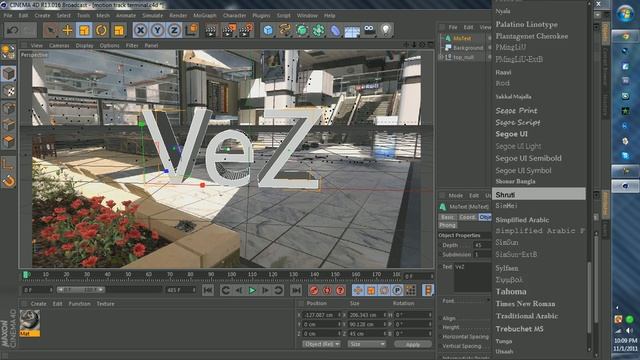
Task: Open the Render menu
Action: (178, 16)
